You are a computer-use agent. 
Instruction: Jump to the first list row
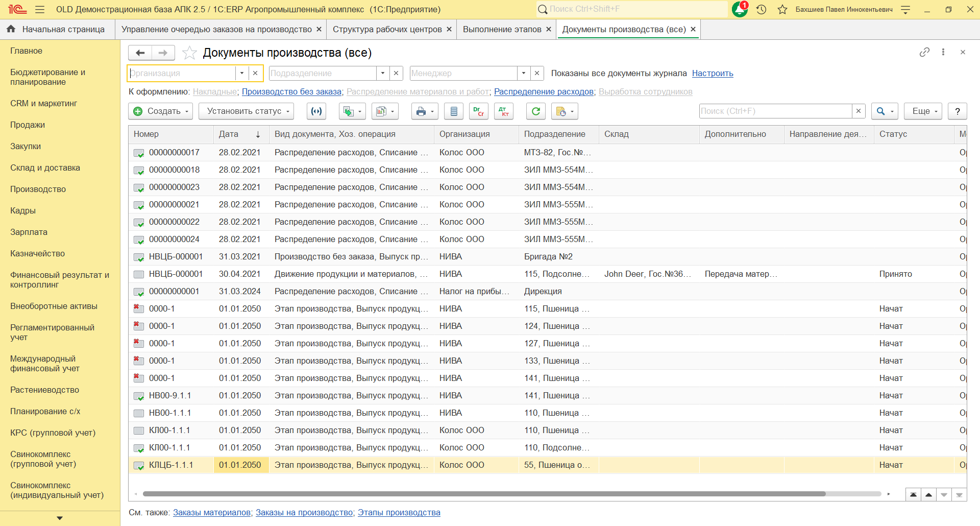(913, 494)
